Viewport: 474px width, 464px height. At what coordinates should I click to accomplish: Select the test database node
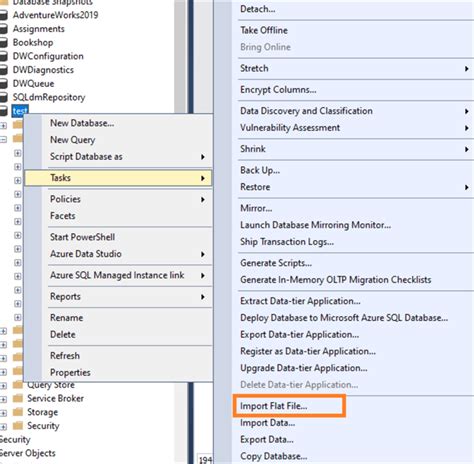pyautogui.click(x=20, y=111)
